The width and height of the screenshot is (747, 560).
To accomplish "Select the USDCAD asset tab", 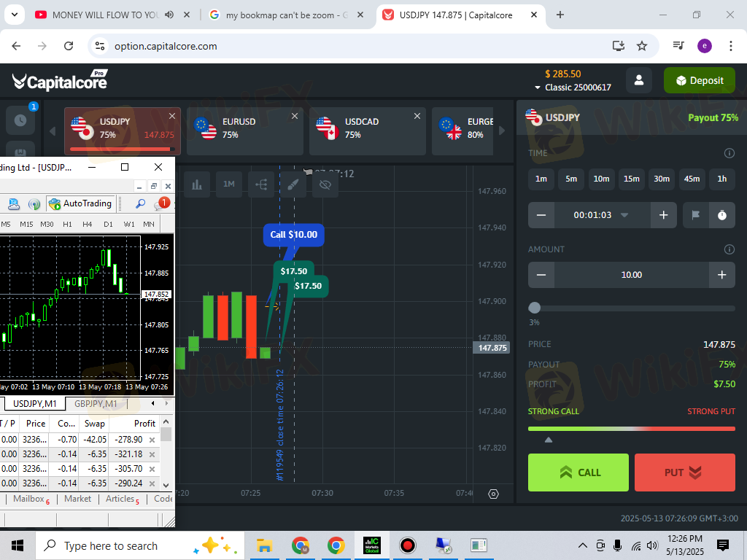I will [x=368, y=131].
